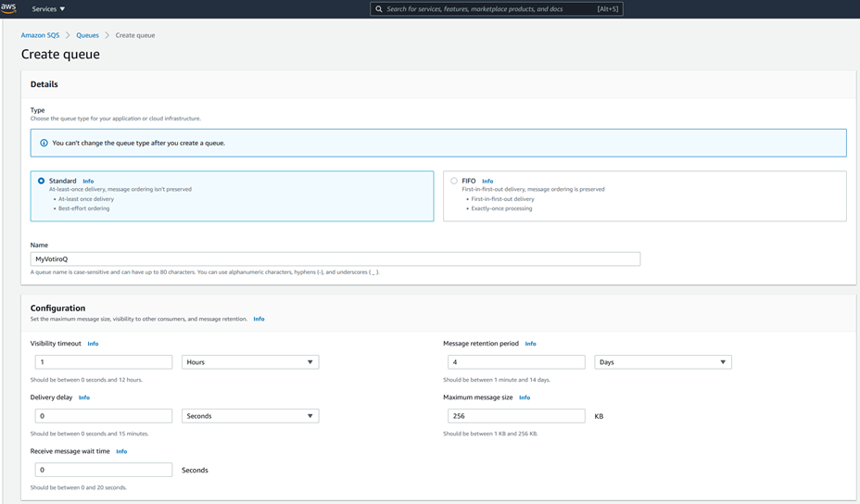Click the AWS logo icon
860x504 pixels.
pyautogui.click(x=8, y=8)
